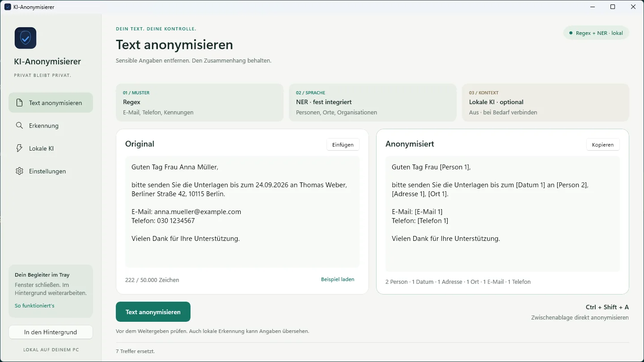Click the KI-Anonymisierer shield logo in sidebar
This screenshot has width=644, height=362.
(x=25, y=38)
